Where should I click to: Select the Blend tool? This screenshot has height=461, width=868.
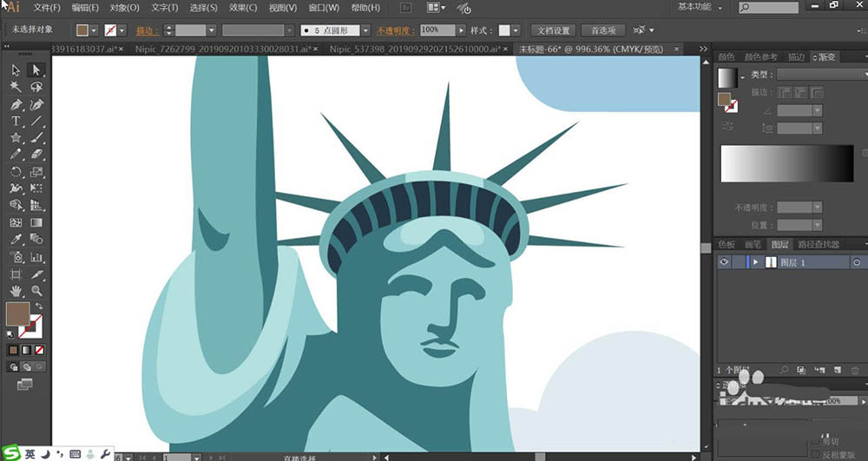tap(36, 239)
